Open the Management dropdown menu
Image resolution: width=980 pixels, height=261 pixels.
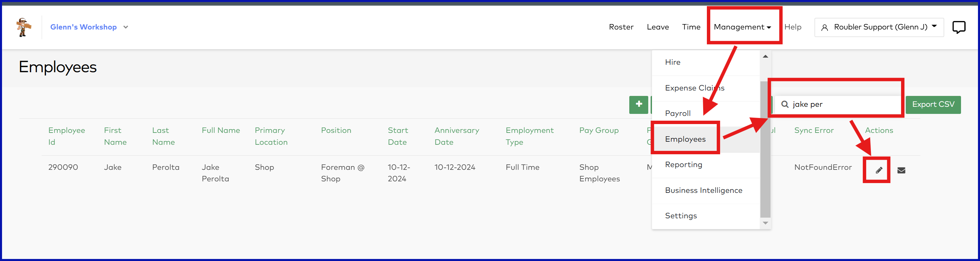tap(742, 27)
